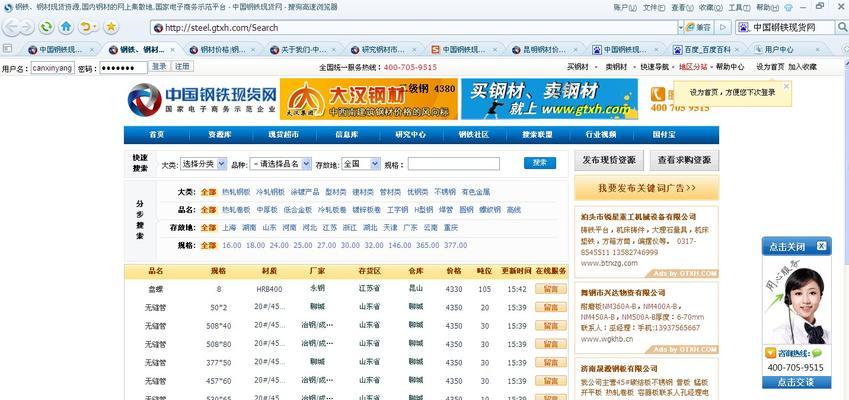Click the 兼容 compatibility mode icon

698,27
